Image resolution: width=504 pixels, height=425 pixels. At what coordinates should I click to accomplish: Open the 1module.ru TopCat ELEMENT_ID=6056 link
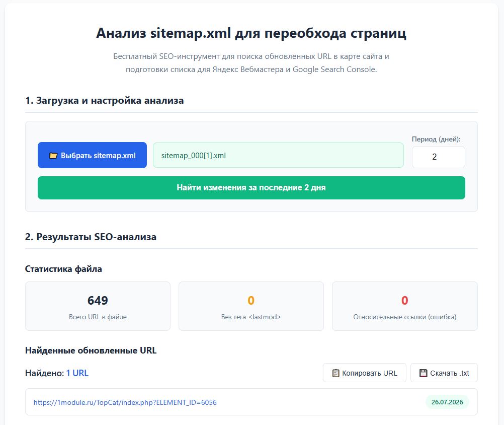pyautogui.click(x=125, y=402)
